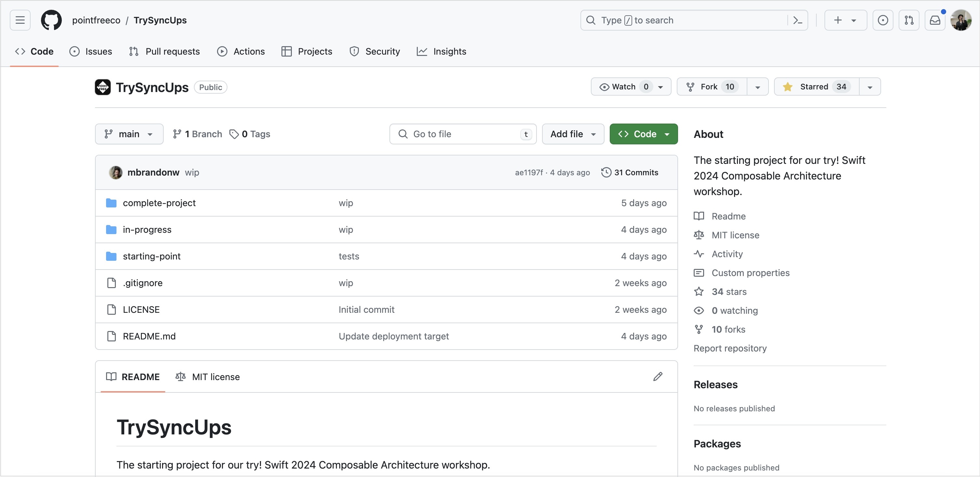Select the MIT license tab in README

coord(208,377)
